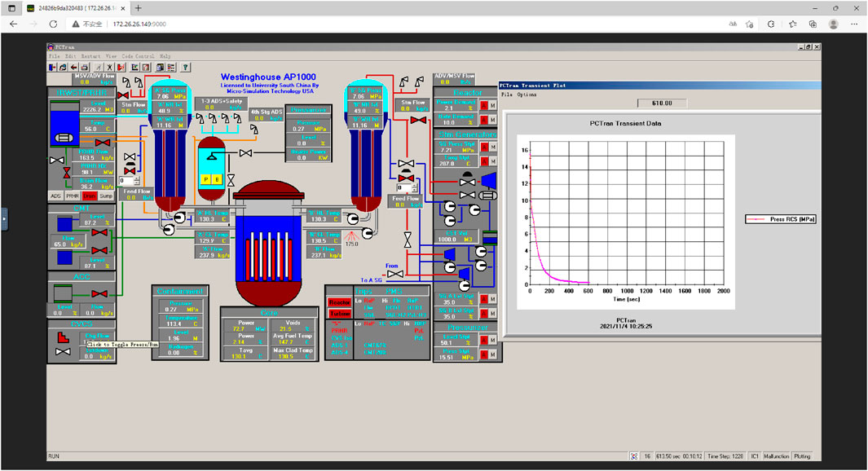Image resolution: width=868 pixels, height=471 pixels.
Task: Click the red Drain button
Action: [89, 196]
